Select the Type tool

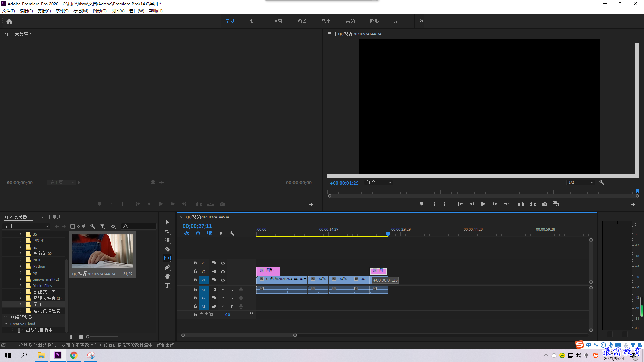click(x=167, y=285)
